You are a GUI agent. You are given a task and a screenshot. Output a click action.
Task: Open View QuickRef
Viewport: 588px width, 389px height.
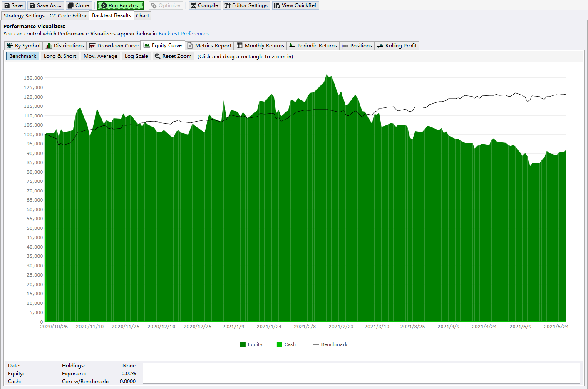(x=295, y=5)
